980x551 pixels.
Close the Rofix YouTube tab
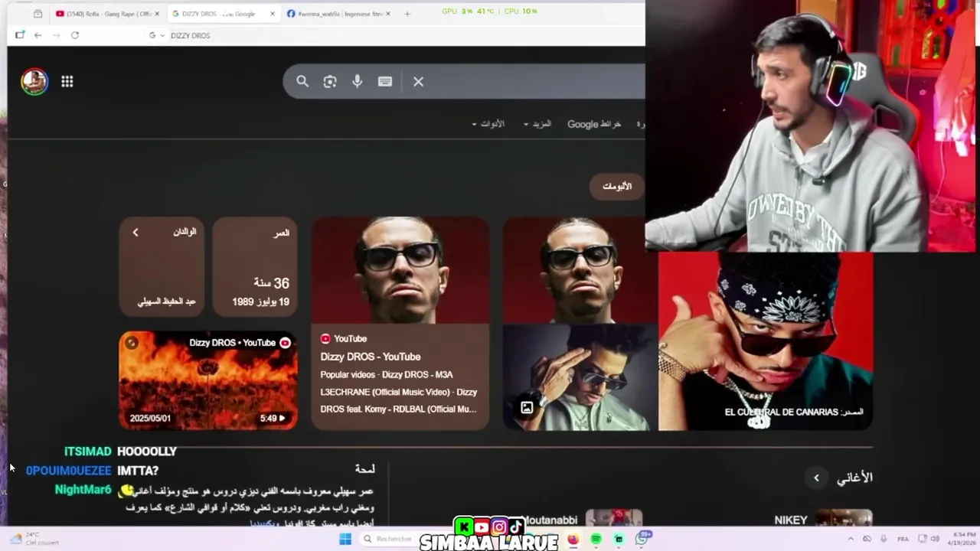pos(157,14)
